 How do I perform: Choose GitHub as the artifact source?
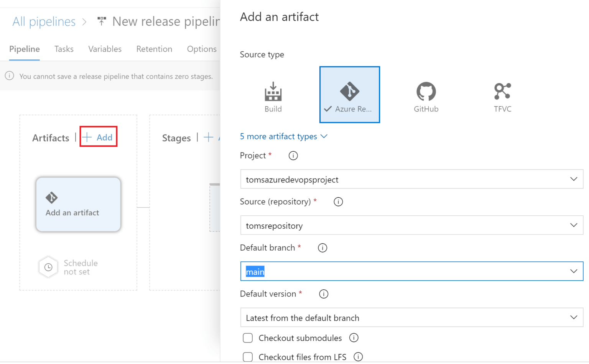pos(426,95)
